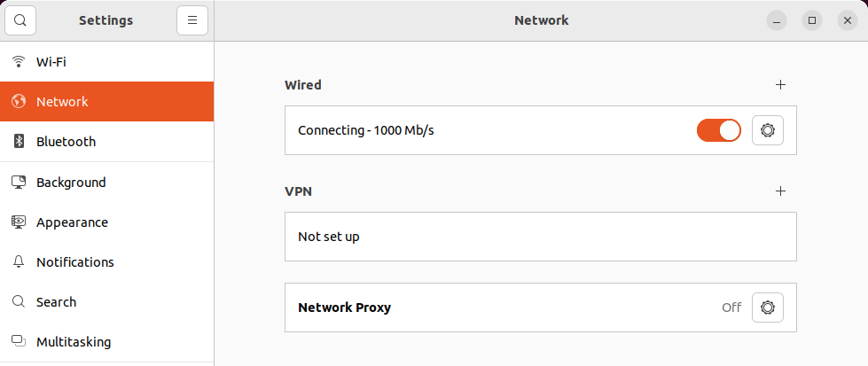Add a wired connection with plus icon
868x366 pixels.
(780, 85)
